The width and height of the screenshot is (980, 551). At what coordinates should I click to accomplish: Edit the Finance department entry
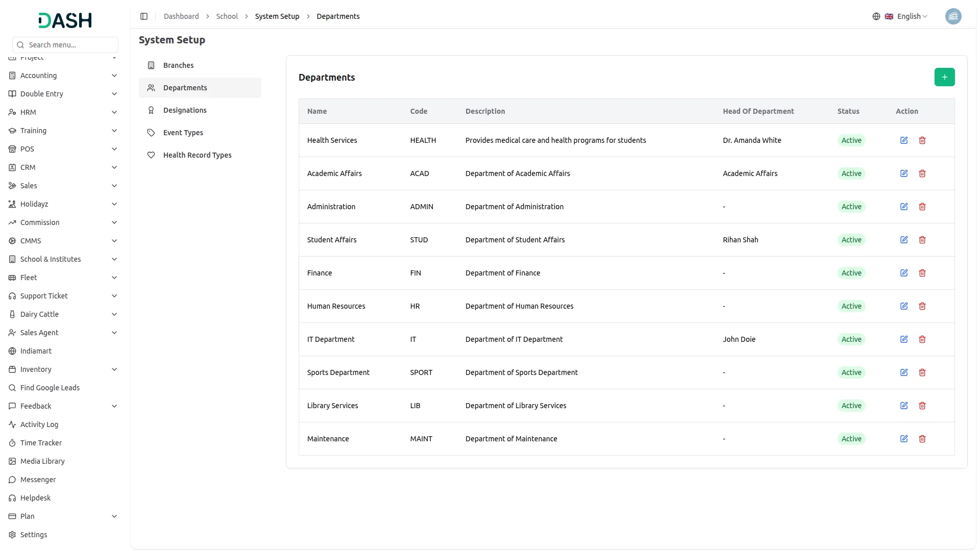pos(903,273)
